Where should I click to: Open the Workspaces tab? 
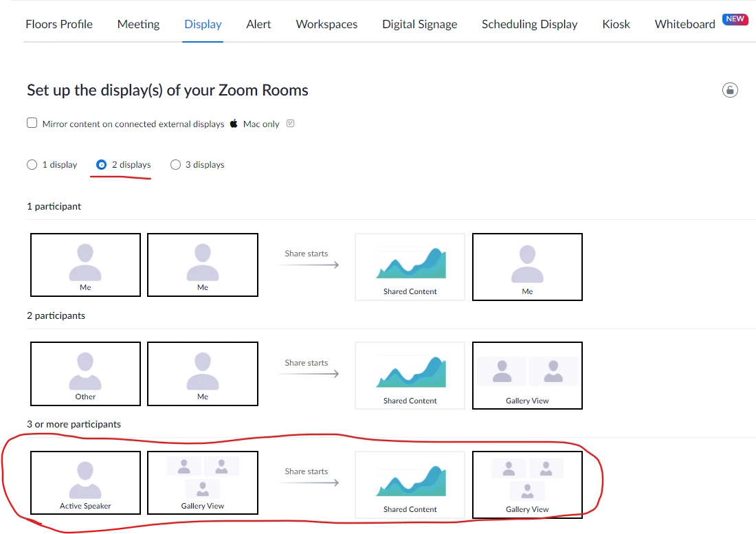pyautogui.click(x=326, y=24)
